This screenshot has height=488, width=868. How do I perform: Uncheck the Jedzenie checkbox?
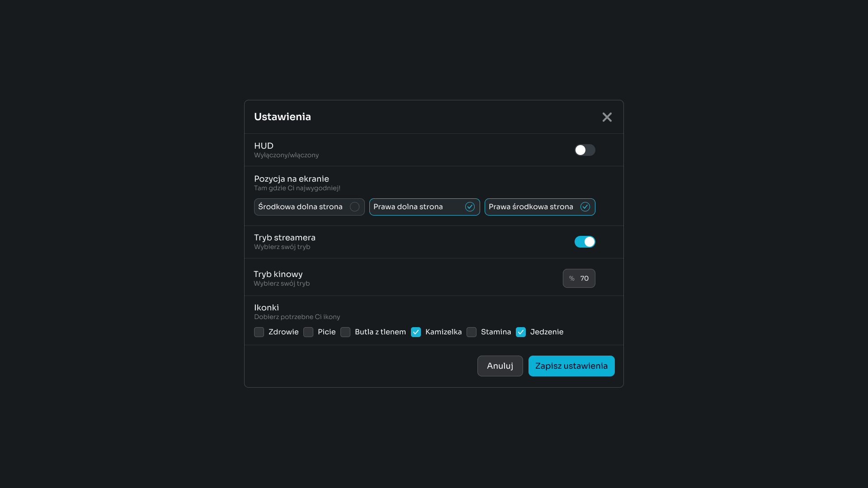click(x=521, y=332)
